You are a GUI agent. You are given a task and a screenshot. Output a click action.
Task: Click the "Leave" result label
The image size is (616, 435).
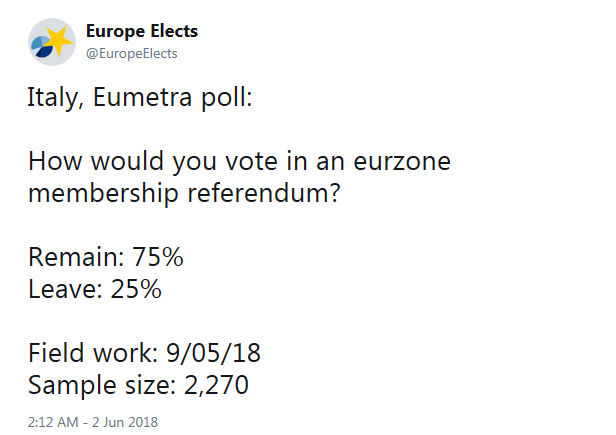62,289
